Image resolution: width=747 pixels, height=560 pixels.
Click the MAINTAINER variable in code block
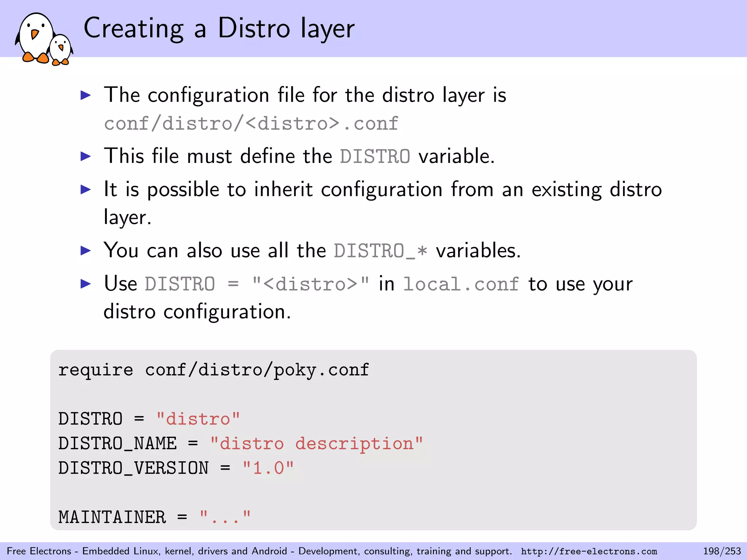click(x=112, y=517)
